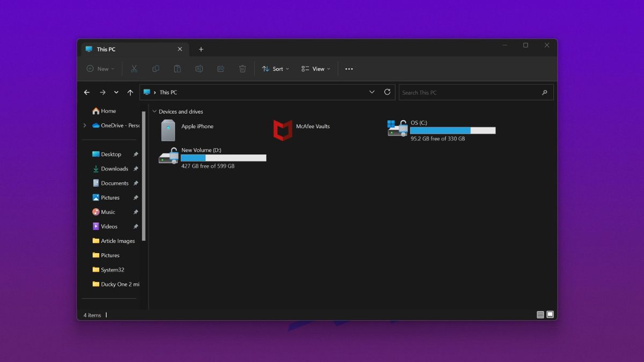644x362 pixels.
Task: Switch to large thumbnails view in the status bar
Action: 550,314
